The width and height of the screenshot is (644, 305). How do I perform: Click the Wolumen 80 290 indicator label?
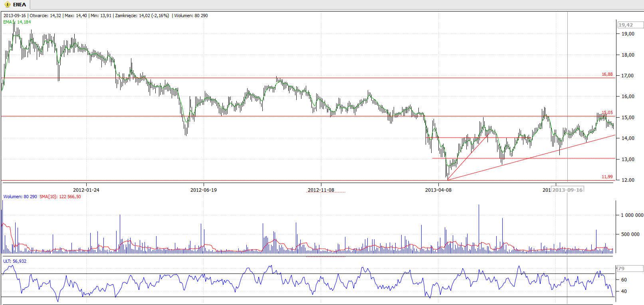[x=20, y=197]
